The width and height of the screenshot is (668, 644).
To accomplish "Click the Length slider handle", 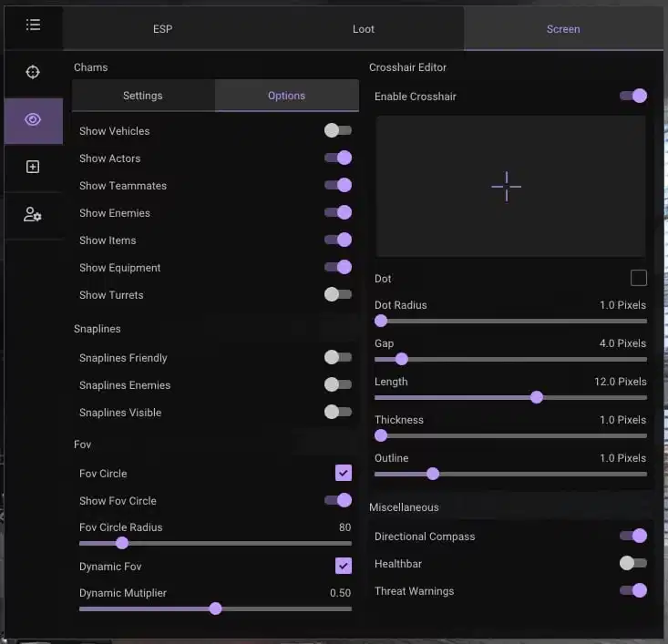I will tap(537, 397).
